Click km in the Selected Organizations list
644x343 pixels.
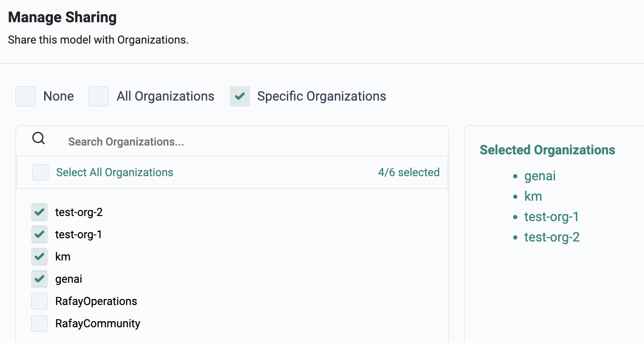coord(533,197)
